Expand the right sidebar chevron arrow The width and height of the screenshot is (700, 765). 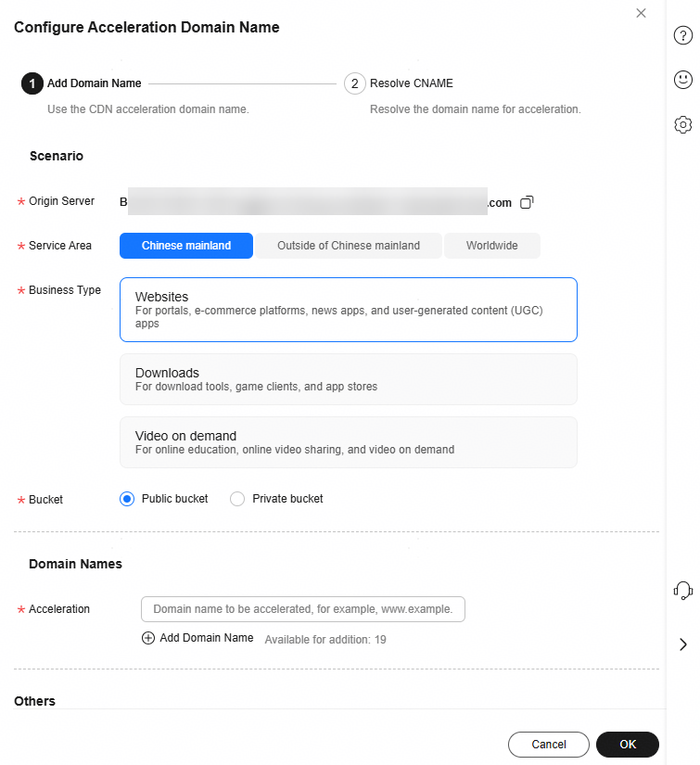coord(682,644)
